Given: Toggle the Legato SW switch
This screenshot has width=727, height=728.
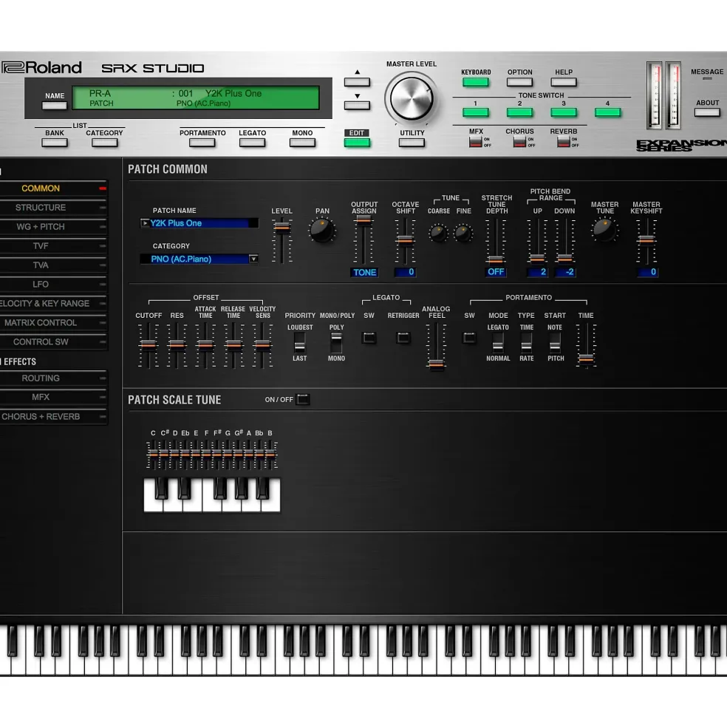Looking at the screenshot, I should (369, 338).
